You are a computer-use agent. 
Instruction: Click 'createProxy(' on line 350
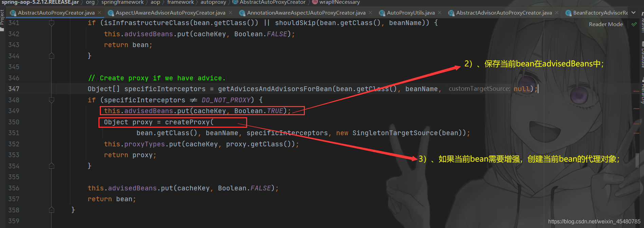(189, 122)
